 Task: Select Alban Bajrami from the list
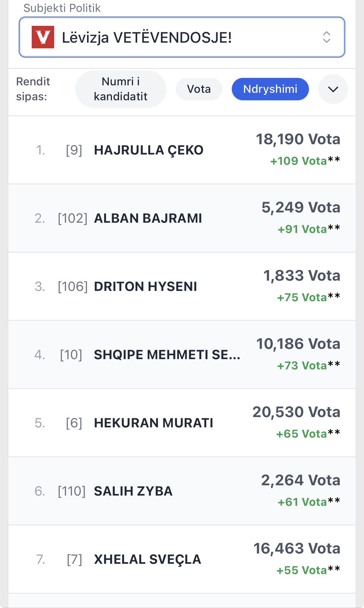pos(148,218)
